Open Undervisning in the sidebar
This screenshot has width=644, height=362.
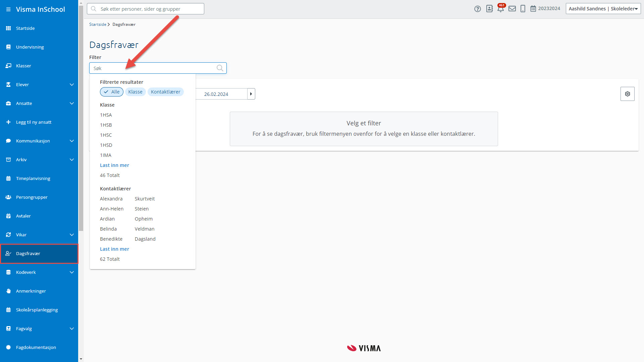pyautogui.click(x=39, y=47)
